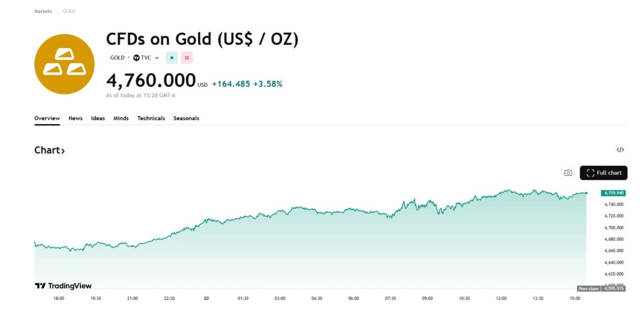Go to the Technicals tab
Viewport: 644px width, 311px height.
point(151,118)
